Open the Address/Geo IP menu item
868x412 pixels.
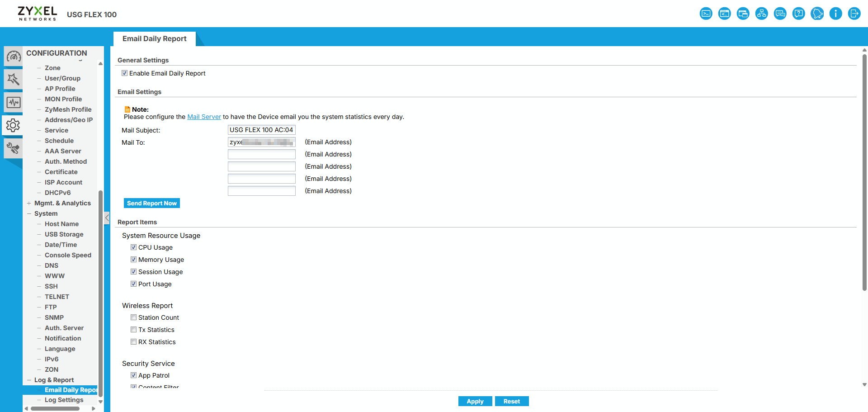tap(69, 120)
